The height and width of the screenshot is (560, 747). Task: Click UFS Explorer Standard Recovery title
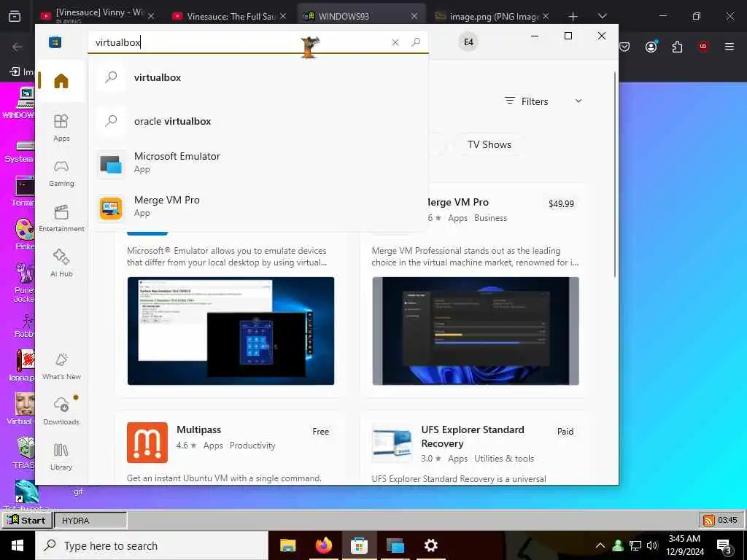(x=473, y=436)
